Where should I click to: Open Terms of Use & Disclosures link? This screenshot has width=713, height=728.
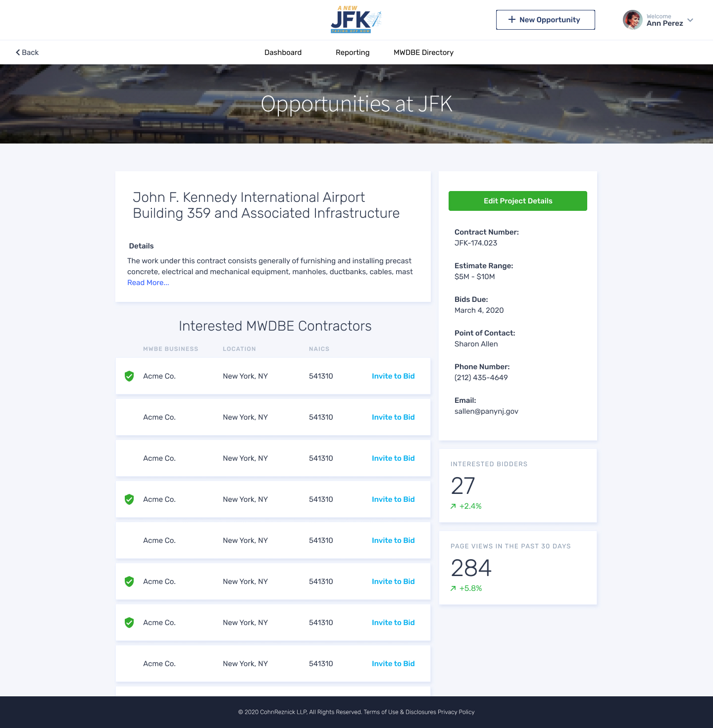(x=400, y=712)
